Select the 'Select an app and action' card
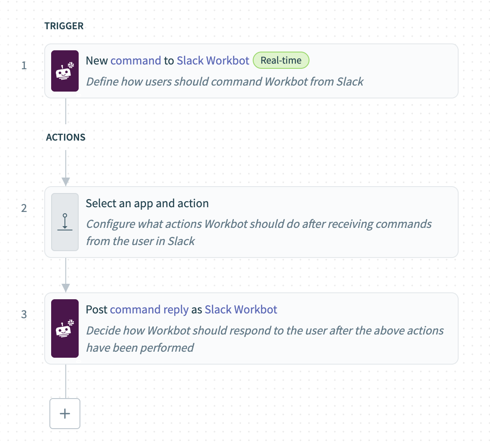Screen dimensions: 490x448 (x=251, y=222)
